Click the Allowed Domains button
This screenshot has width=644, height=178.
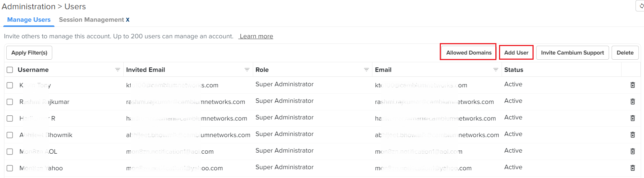click(468, 53)
